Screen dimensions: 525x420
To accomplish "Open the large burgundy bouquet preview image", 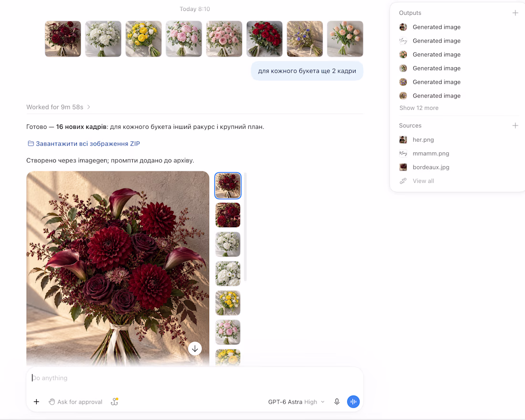I will (x=118, y=269).
